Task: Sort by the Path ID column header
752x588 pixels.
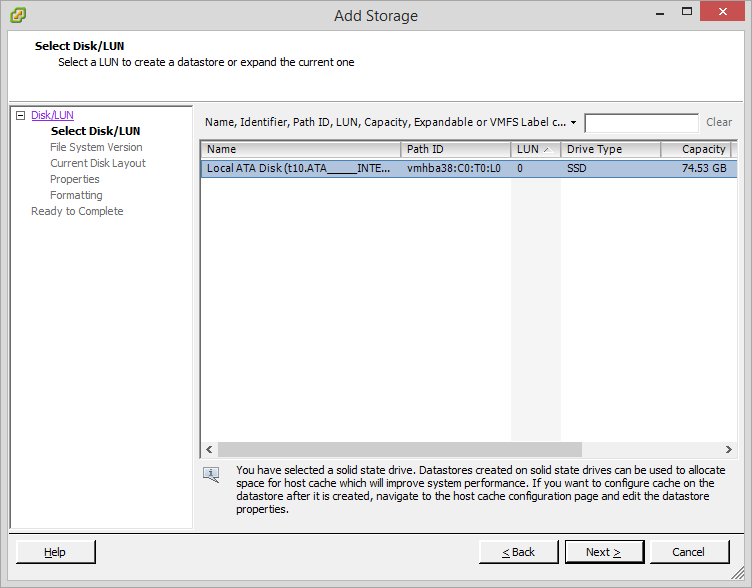Action: click(455, 149)
